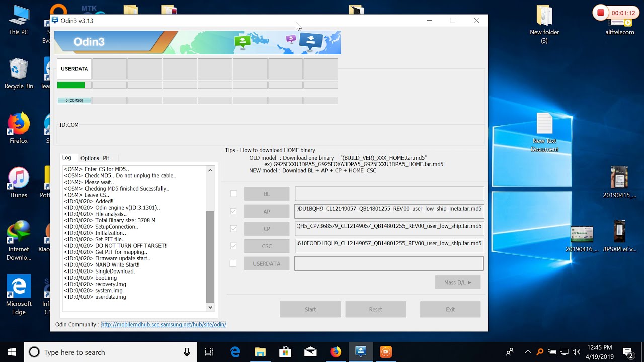Open Microsoft Store in the taskbar
This screenshot has height=362, width=644.
pyautogui.click(x=285, y=352)
